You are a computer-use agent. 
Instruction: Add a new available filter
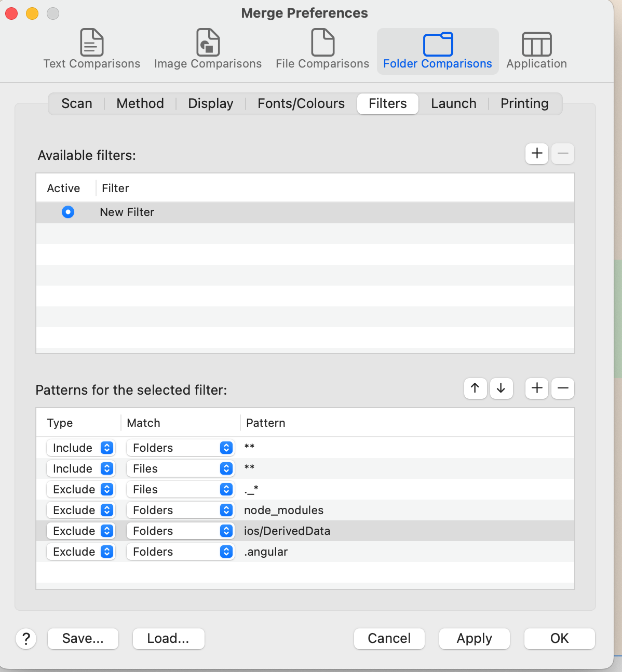(x=537, y=154)
